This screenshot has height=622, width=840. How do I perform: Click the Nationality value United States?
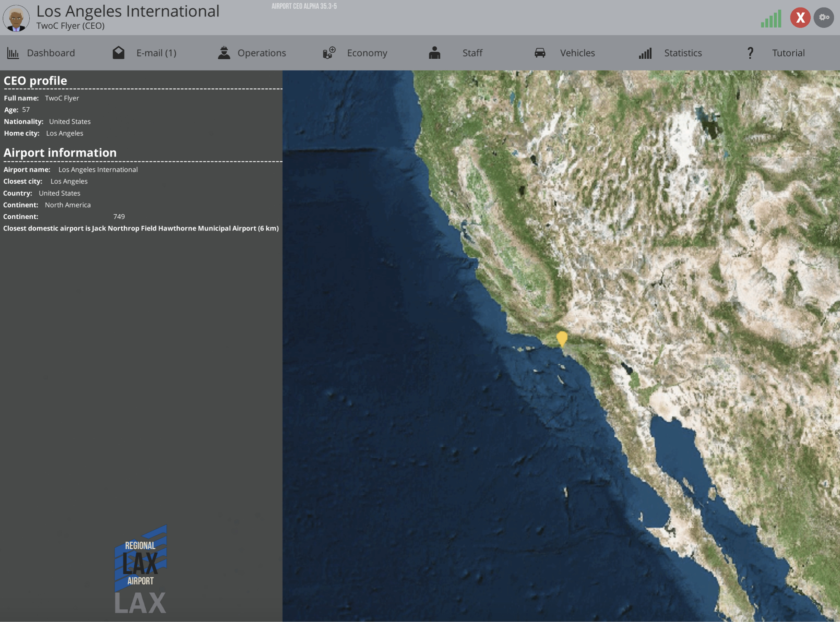point(70,122)
